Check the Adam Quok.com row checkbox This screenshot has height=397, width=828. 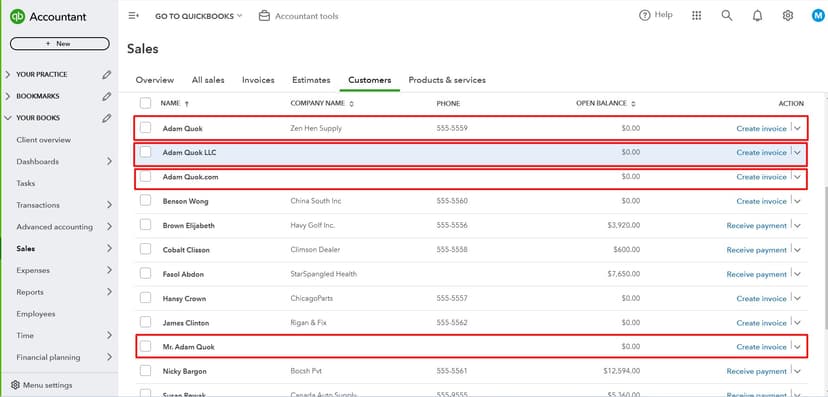click(146, 176)
